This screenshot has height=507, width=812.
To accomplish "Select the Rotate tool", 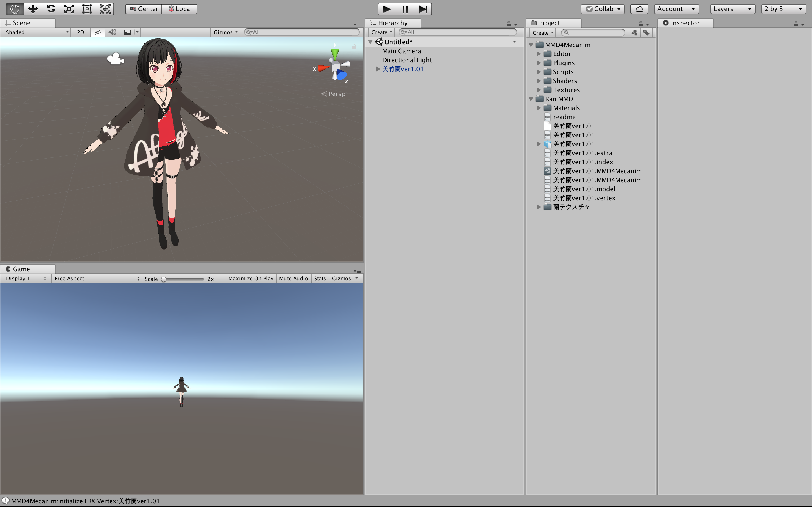I will pyautogui.click(x=51, y=9).
